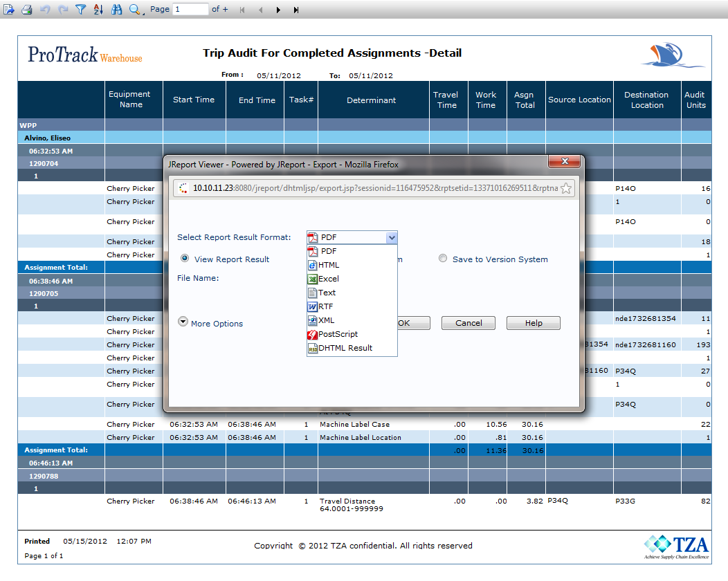The image size is (728, 581).
Task: Go to the first page
Action: [242, 10]
